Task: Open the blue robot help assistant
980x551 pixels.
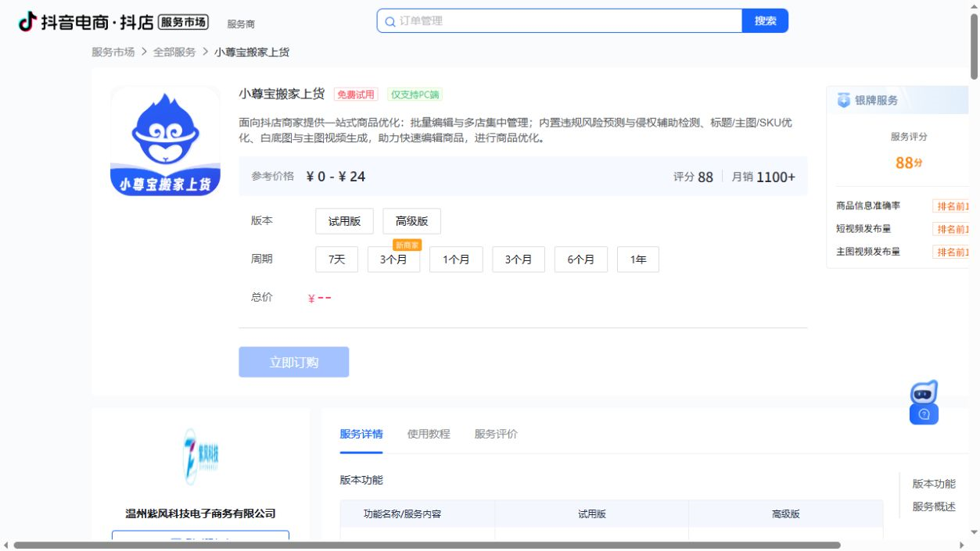Action: [924, 403]
